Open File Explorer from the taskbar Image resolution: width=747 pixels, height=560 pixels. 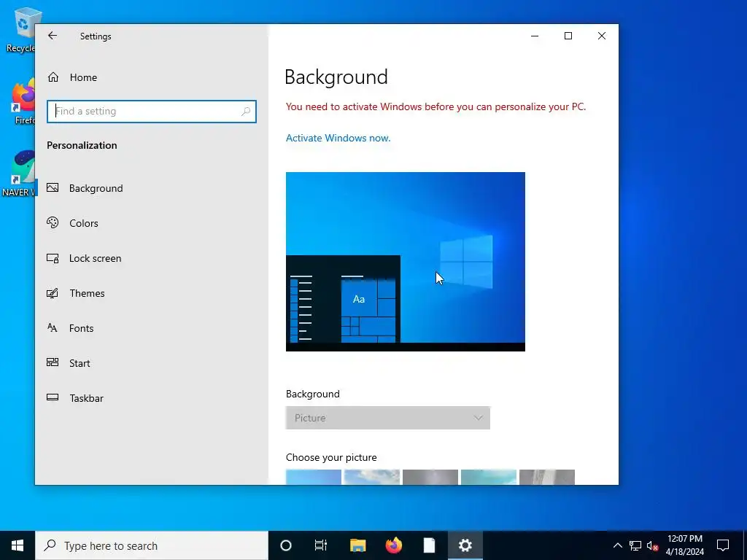pyautogui.click(x=357, y=545)
